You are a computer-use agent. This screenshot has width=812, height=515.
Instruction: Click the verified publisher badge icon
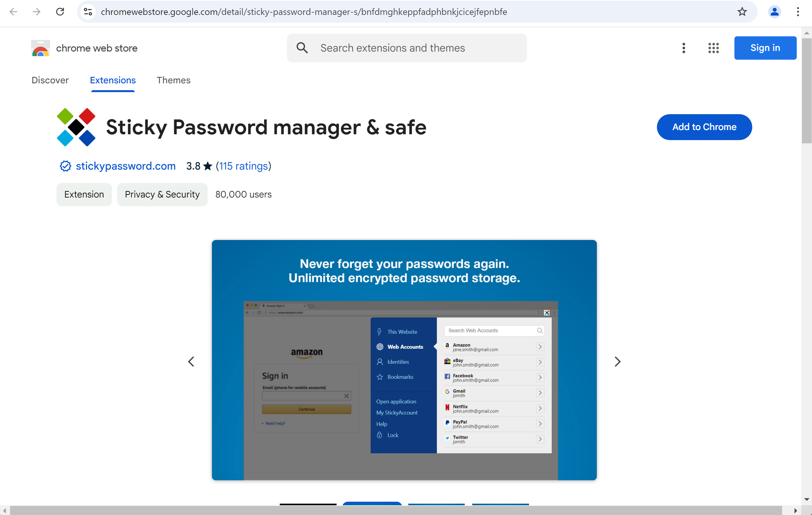(x=66, y=166)
